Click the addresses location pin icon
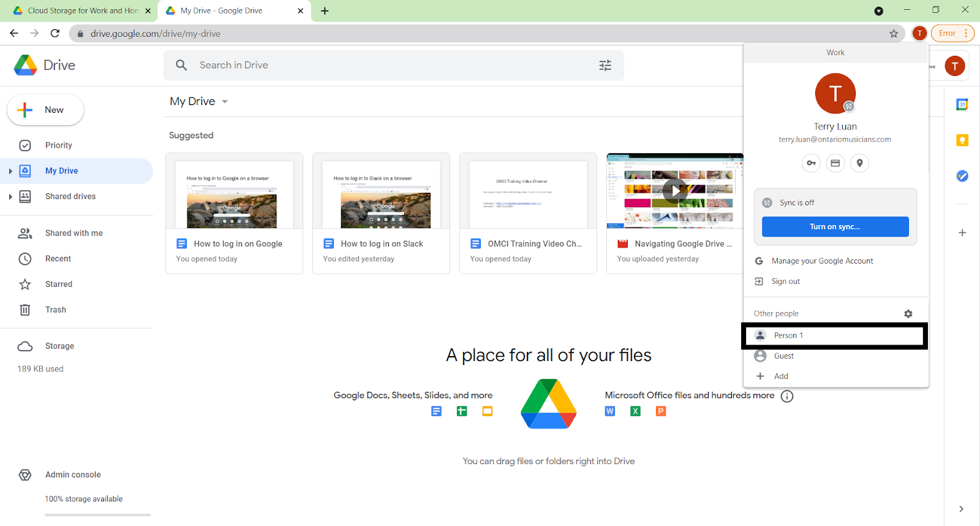This screenshot has height=526, width=980. pyautogui.click(x=859, y=163)
